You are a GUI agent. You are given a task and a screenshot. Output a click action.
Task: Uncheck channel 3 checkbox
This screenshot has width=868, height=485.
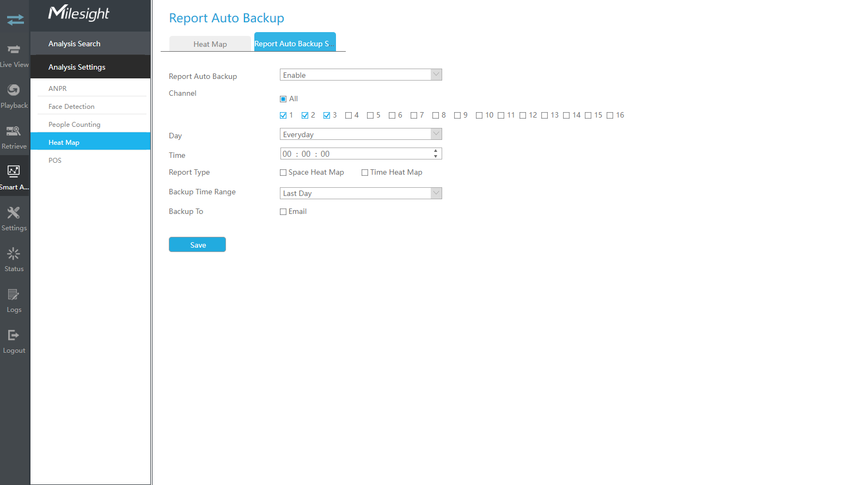point(327,115)
